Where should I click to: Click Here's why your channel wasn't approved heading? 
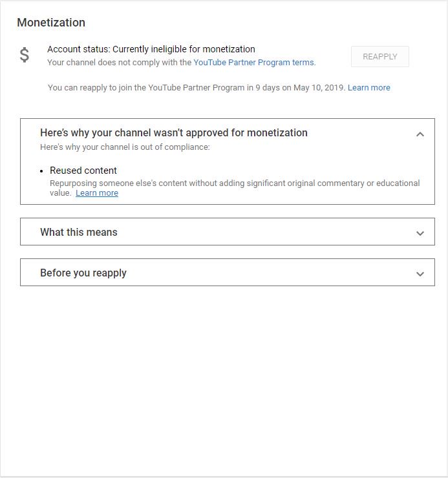pyautogui.click(x=174, y=133)
